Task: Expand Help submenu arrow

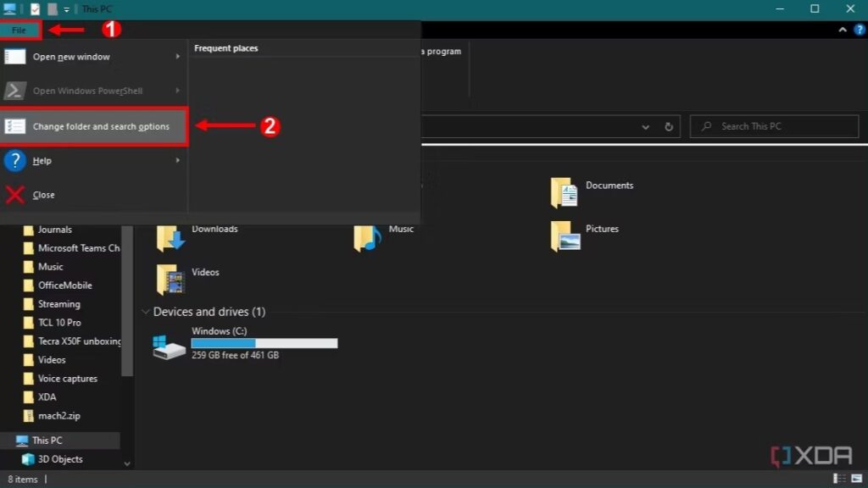Action: point(178,160)
